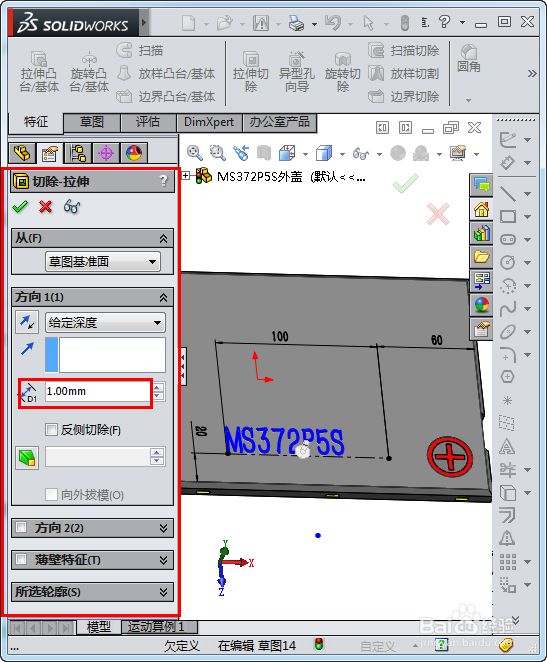Open the SolidWorks Resources home icon
Image resolution: width=547 pixels, height=662 pixels.
tap(482, 209)
